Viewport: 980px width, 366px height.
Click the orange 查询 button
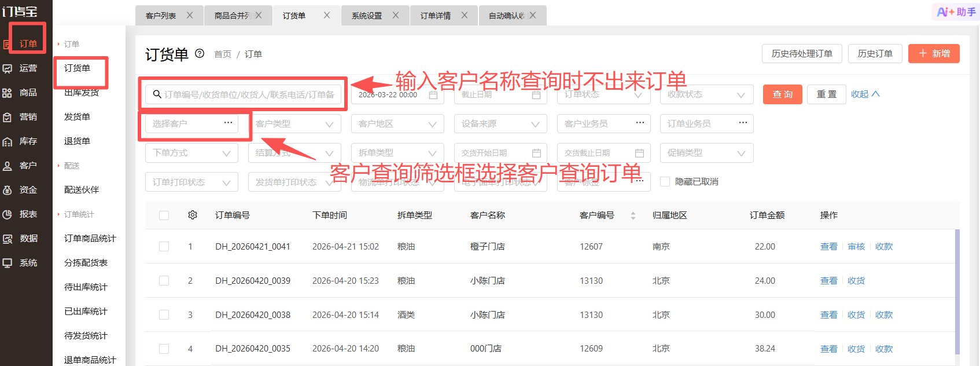(783, 94)
